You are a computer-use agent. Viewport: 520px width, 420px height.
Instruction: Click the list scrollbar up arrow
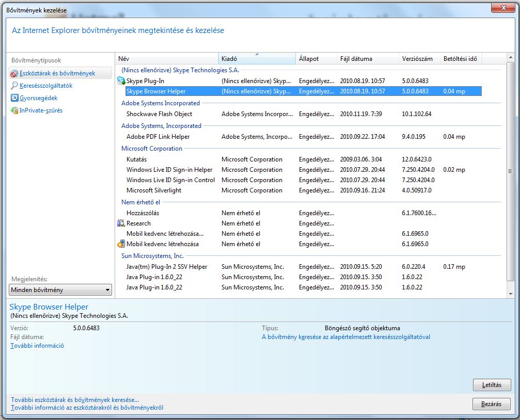[511, 58]
